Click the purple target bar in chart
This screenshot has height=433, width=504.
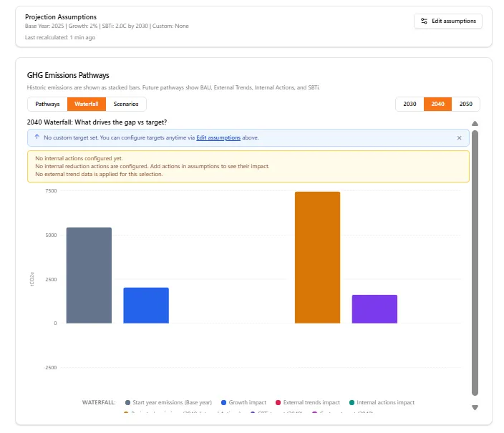[374, 309]
